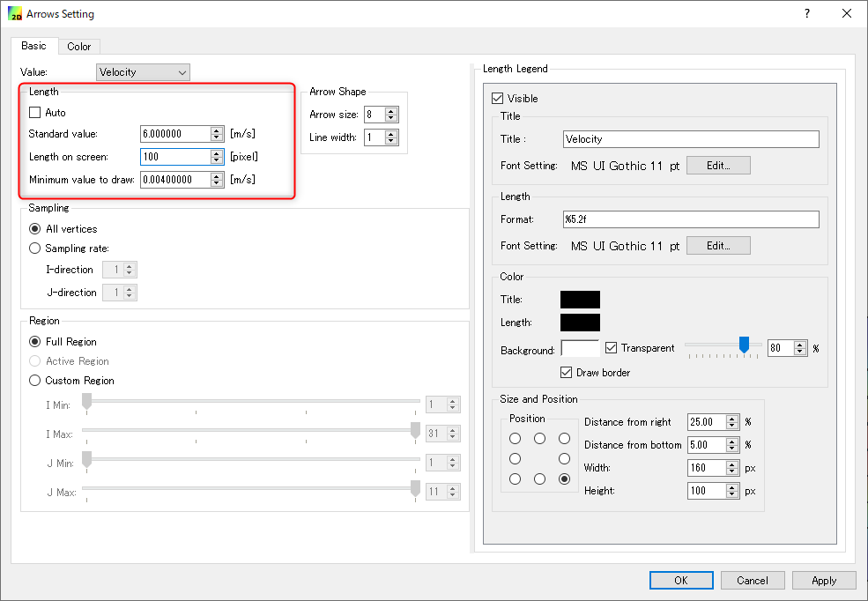The width and height of the screenshot is (868, 601).
Task: Increase Minimum value to draw stepper
Action: click(217, 176)
